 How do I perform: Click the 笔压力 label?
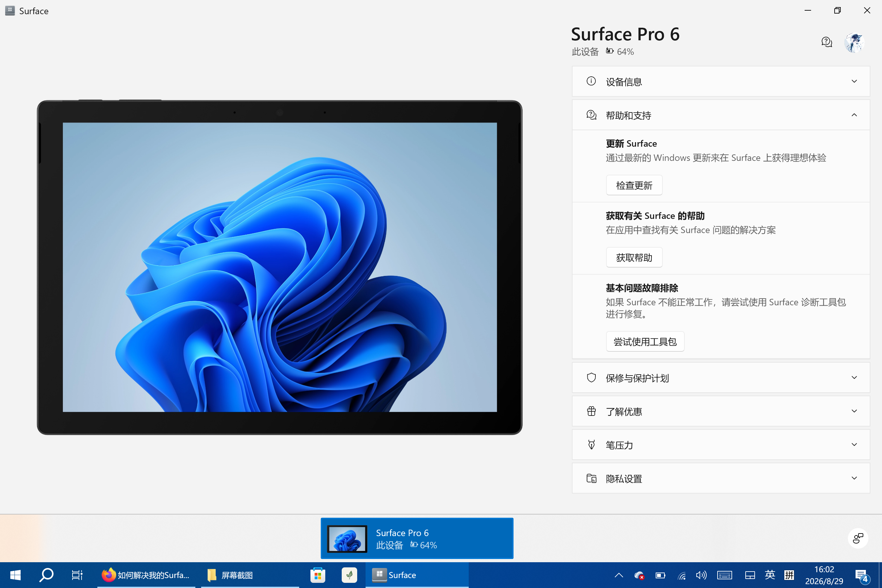pos(619,445)
